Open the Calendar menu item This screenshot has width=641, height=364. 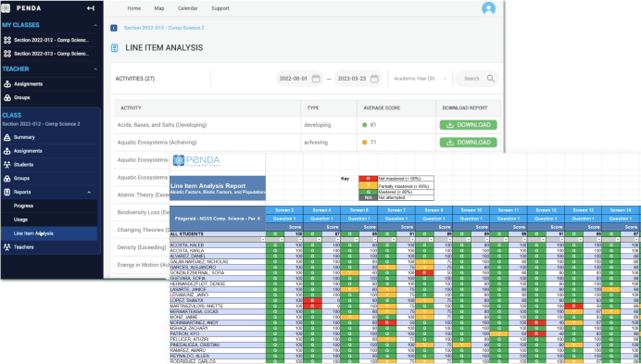(x=188, y=8)
